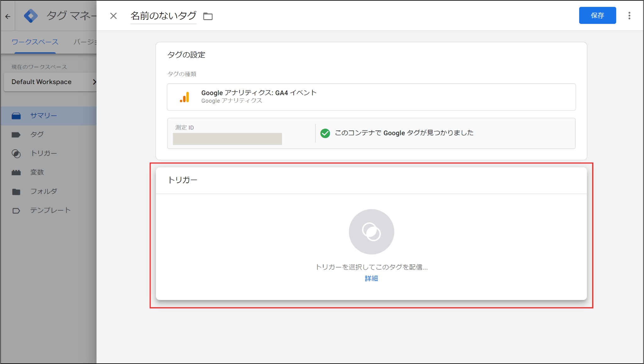Screen dimensions: 644x364
Task: Click the トリガー card heading
Action: click(x=183, y=180)
